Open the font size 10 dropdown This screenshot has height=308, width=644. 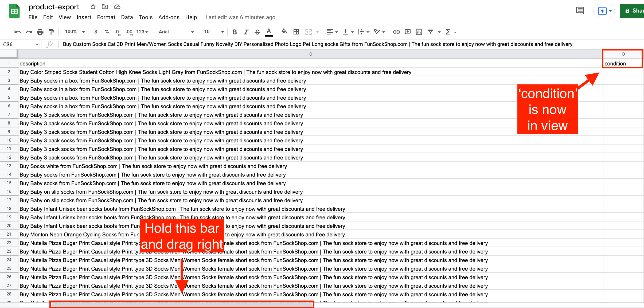pyautogui.click(x=214, y=32)
